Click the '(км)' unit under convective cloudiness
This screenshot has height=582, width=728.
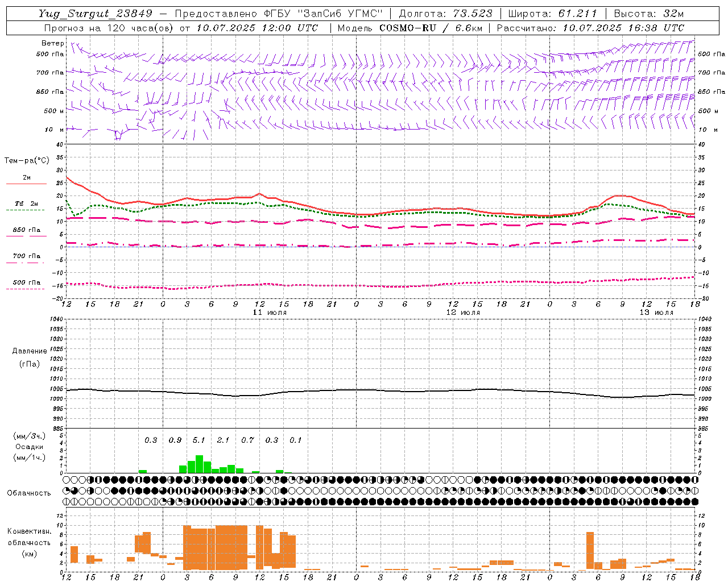point(29,554)
